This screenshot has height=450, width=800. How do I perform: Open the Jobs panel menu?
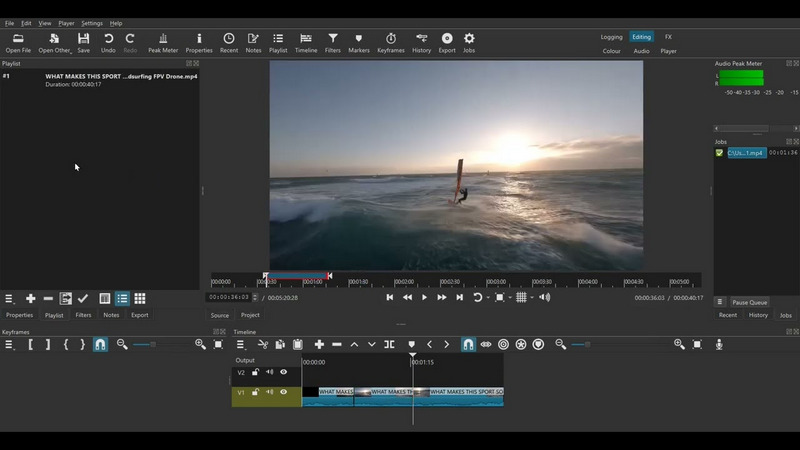[719, 302]
